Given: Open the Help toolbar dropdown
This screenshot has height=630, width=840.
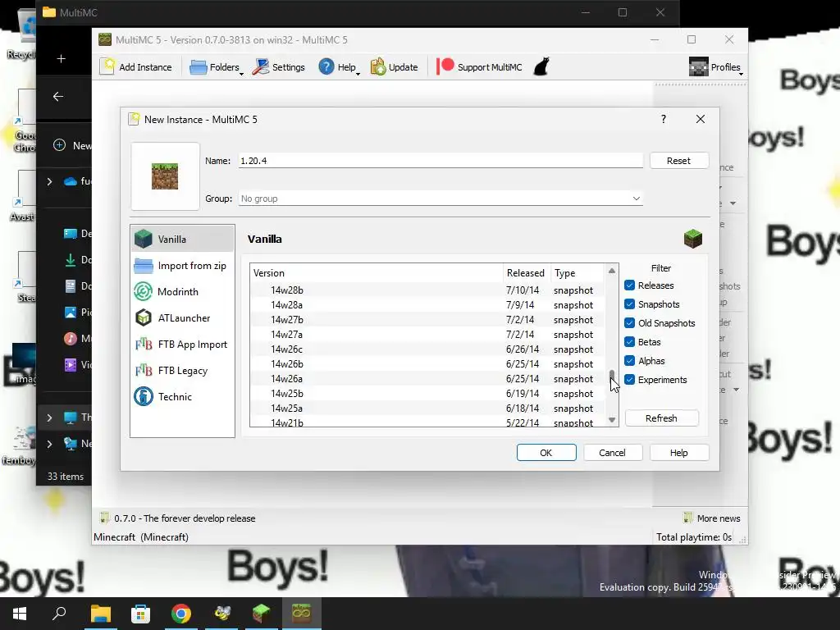Looking at the screenshot, I should (339, 67).
